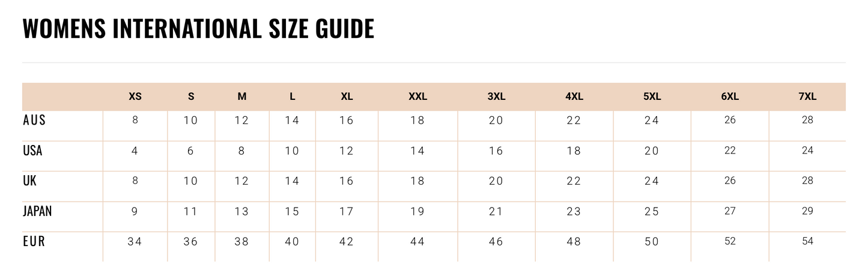Click the Womens International Size Guide heading
Screen dimensions: 868x275
[x=198, y=28]
